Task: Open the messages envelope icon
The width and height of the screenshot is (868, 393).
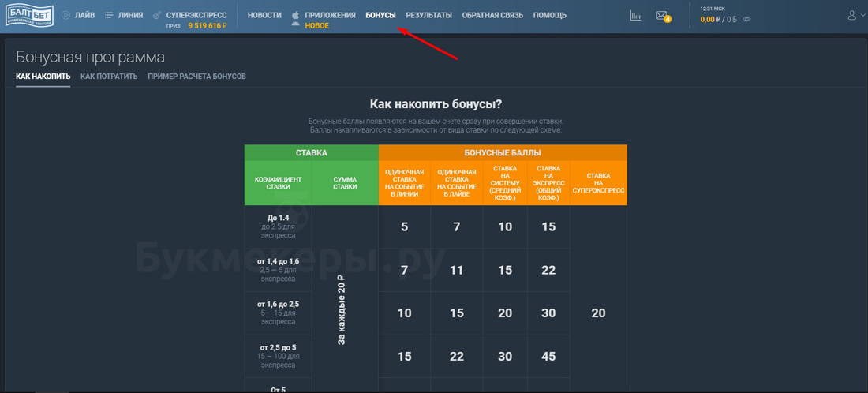Action: click(661, 15)
